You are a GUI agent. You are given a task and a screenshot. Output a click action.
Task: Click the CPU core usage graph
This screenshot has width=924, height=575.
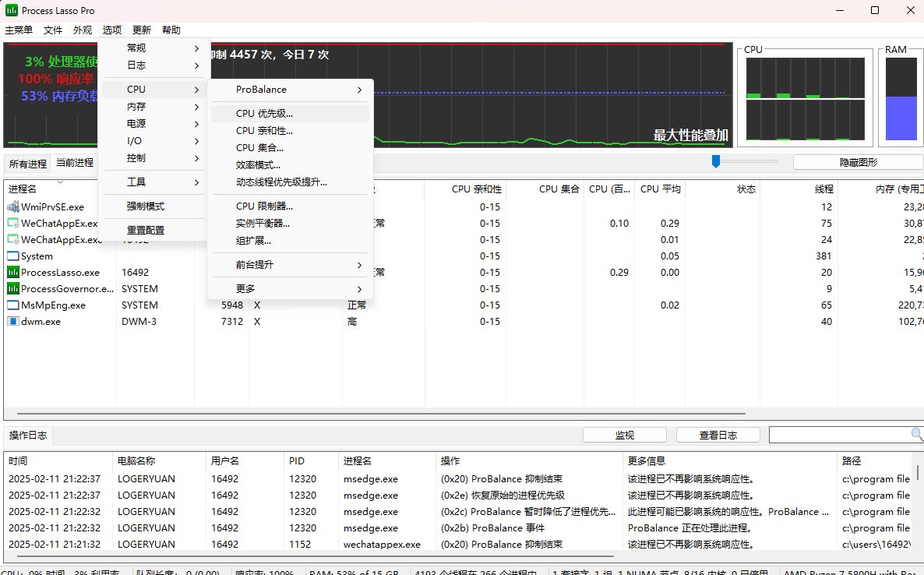click(x=805, y=98)
